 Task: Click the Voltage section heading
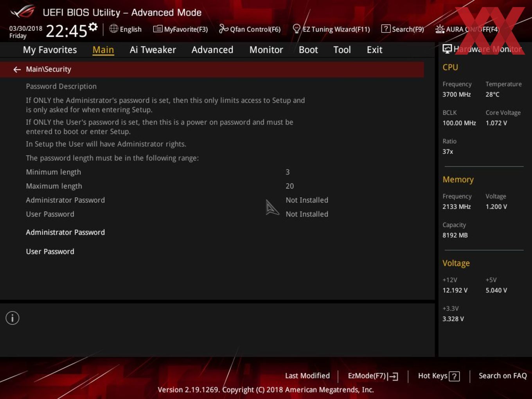tap(456, 263)
